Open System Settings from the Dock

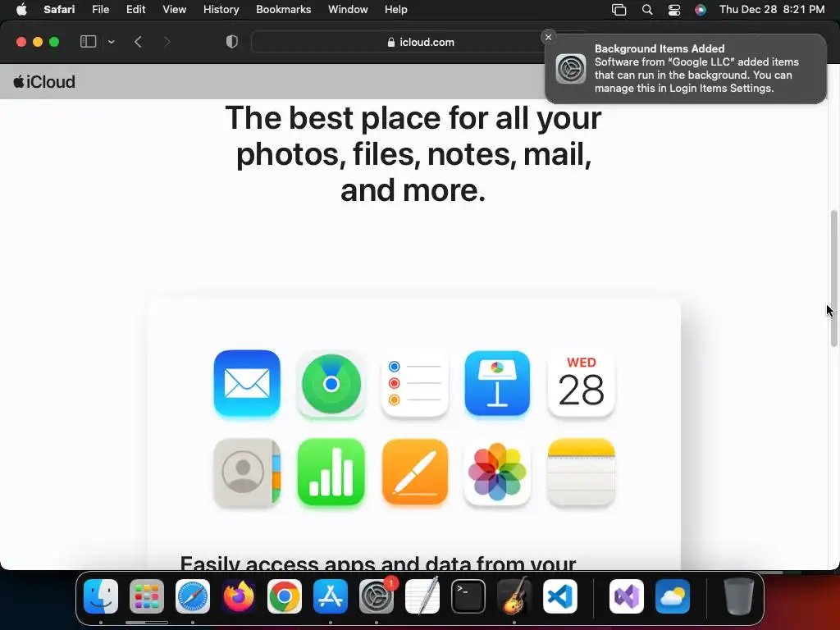tap(377, 596)
